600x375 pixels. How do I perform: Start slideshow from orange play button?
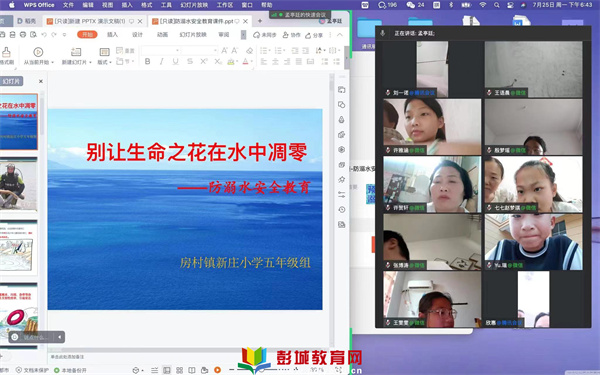point(217,370)
